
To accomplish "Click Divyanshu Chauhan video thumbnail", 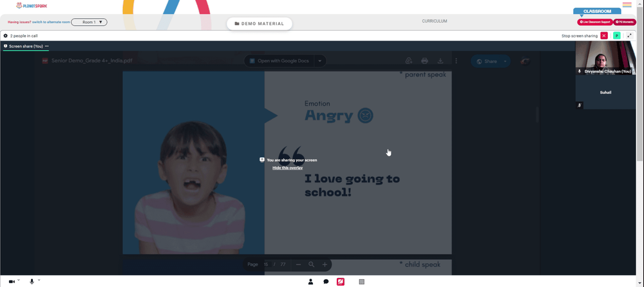I will click(x=605, y=58).
